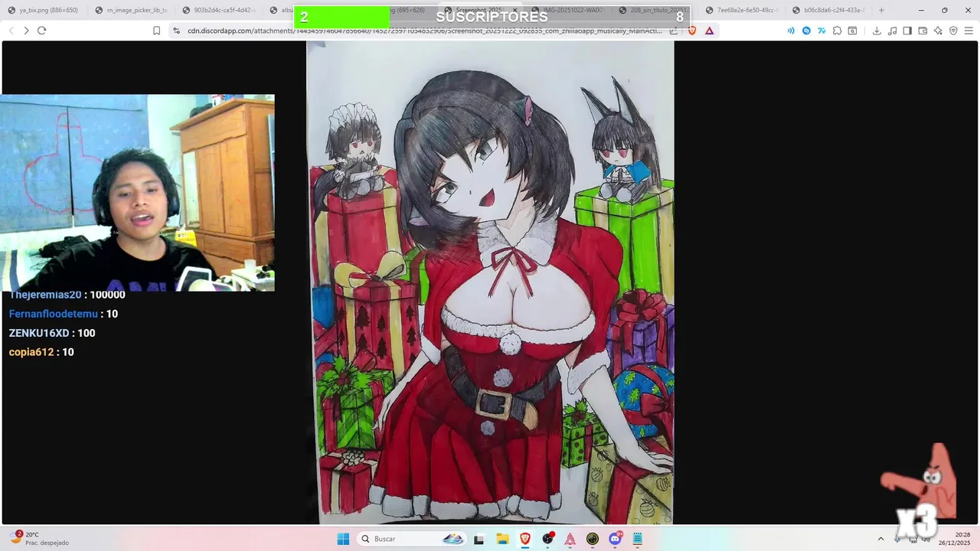Open the red triangle app on taskbar
This screenshot has height=551, width=980.
(570, 539)
